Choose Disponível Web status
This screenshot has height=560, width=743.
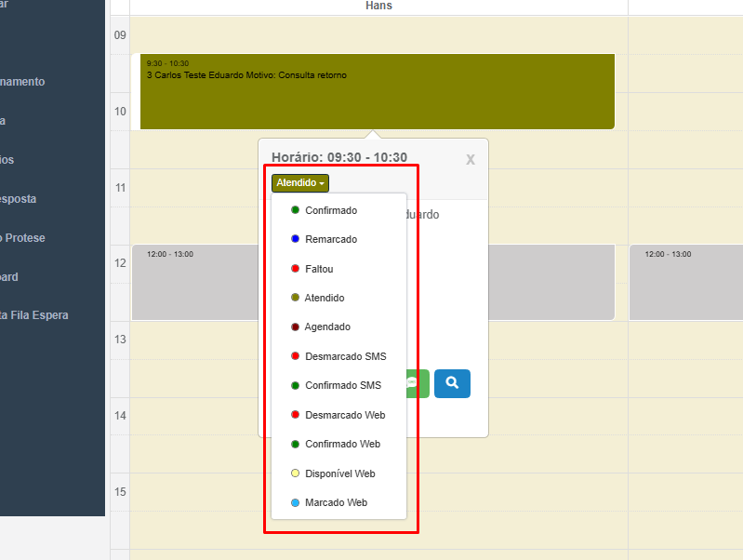(x=339, y=473)
